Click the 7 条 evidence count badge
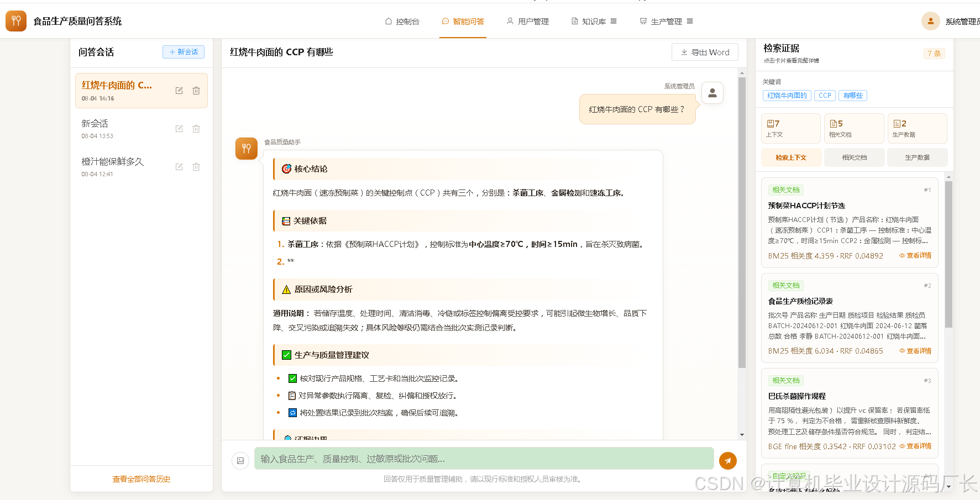This screenshot has height=500, width=980. [934, 54]
